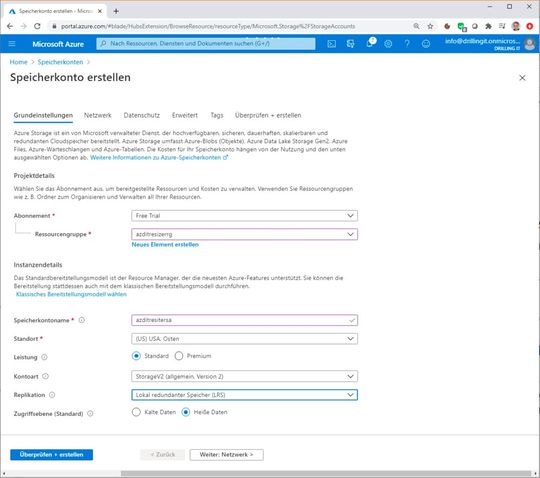Open the Kontoart dropdown showing StorageV2
Image resolution: width=540 pixels, height=478 pixels.
(x=245, y=376)
